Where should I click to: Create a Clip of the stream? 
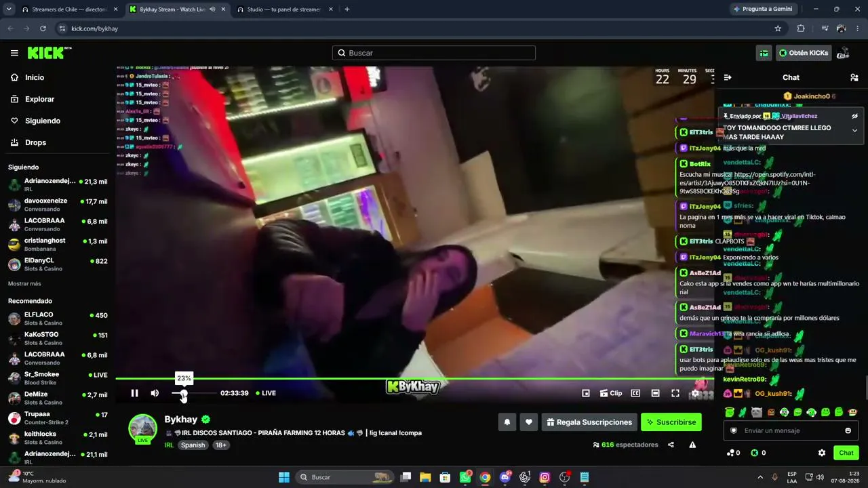pos(611,393)
